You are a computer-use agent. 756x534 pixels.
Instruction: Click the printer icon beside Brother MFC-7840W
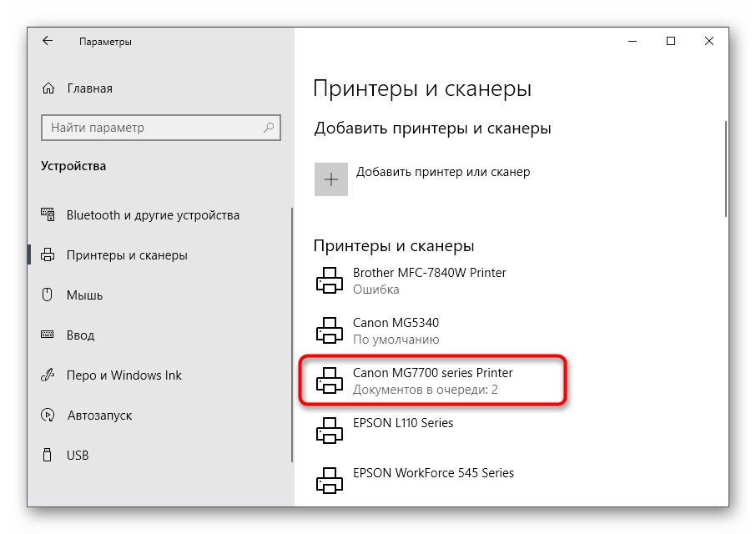pos(331,280)
